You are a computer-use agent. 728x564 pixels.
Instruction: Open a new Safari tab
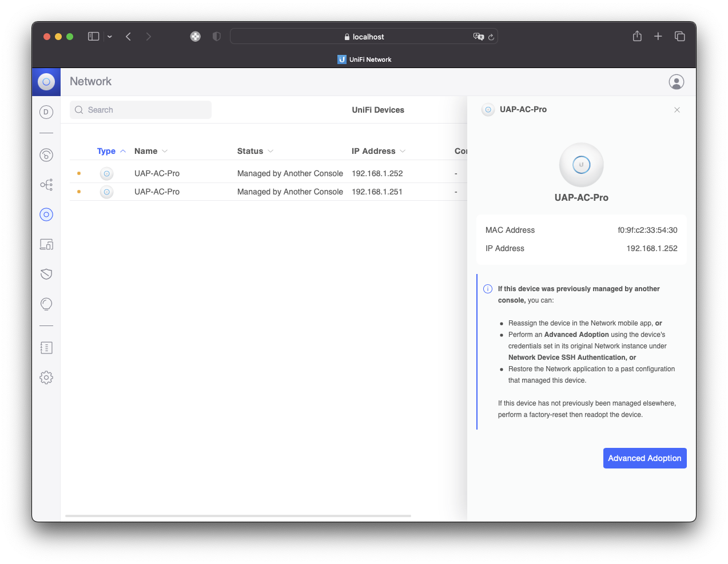[658, 36]
